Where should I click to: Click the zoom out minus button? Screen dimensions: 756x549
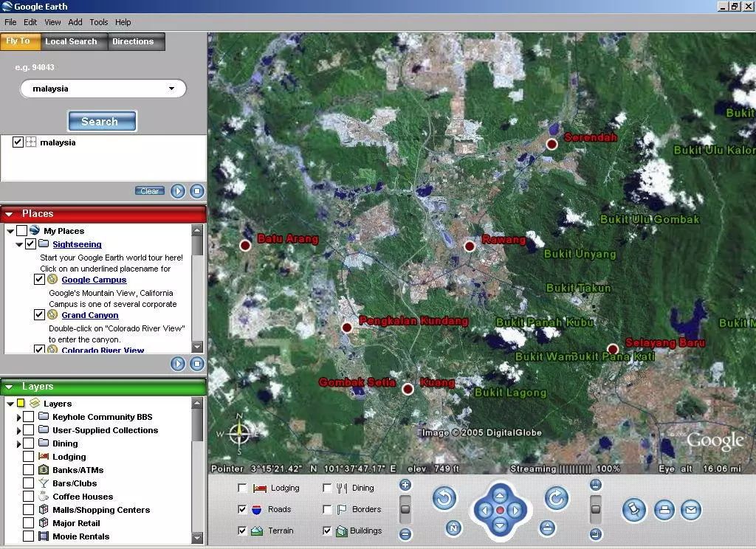[x=405, y=534]
